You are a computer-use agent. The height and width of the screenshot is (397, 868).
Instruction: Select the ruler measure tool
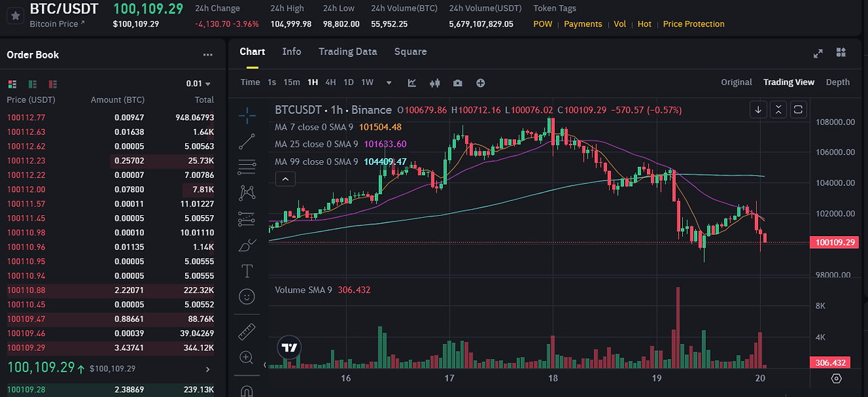coord(247,332)
